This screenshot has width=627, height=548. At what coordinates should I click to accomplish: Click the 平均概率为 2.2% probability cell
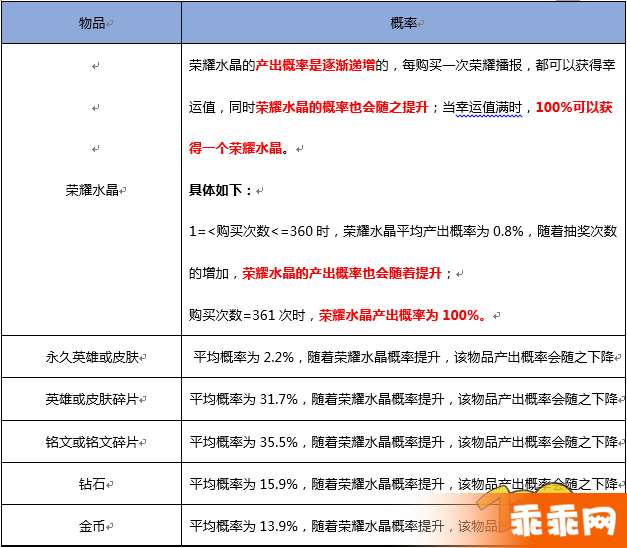403,356
